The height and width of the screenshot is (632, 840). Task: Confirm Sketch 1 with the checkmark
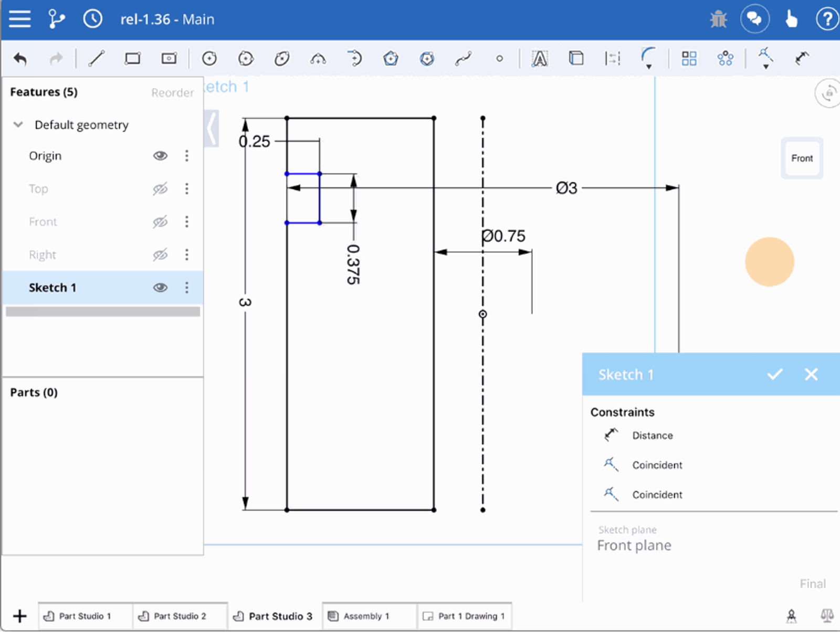[774, 374]
